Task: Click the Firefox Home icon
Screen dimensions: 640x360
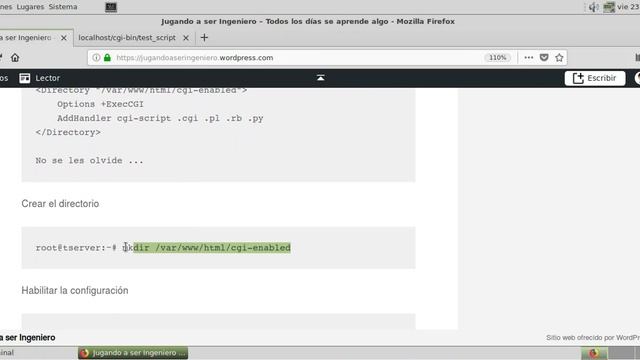Action: tap(15, 58)
